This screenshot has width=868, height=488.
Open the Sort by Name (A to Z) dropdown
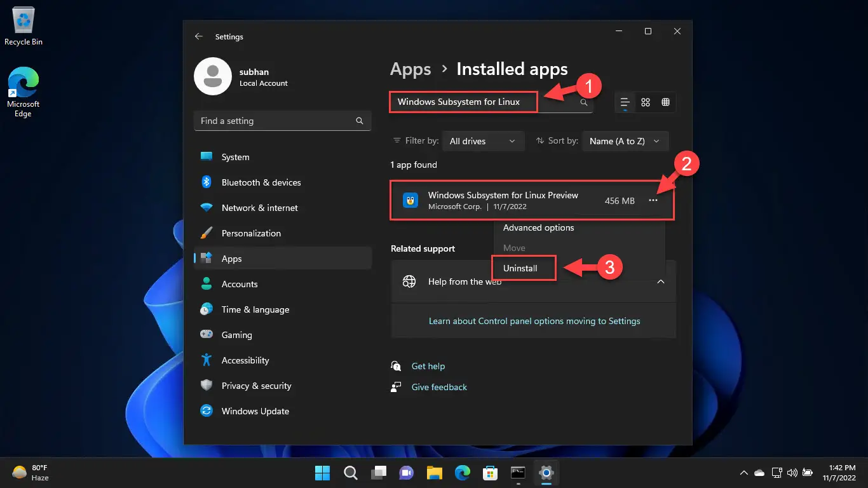(x=625, y=141)
